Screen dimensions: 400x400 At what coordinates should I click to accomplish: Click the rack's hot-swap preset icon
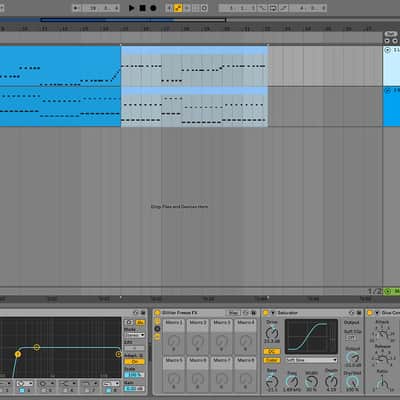[x=246, y=313]
